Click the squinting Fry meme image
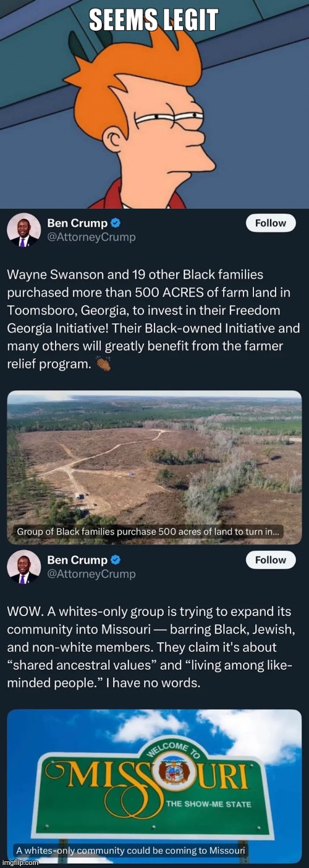The height and width of the screenshot is (868, 309). tap(154, 104)
